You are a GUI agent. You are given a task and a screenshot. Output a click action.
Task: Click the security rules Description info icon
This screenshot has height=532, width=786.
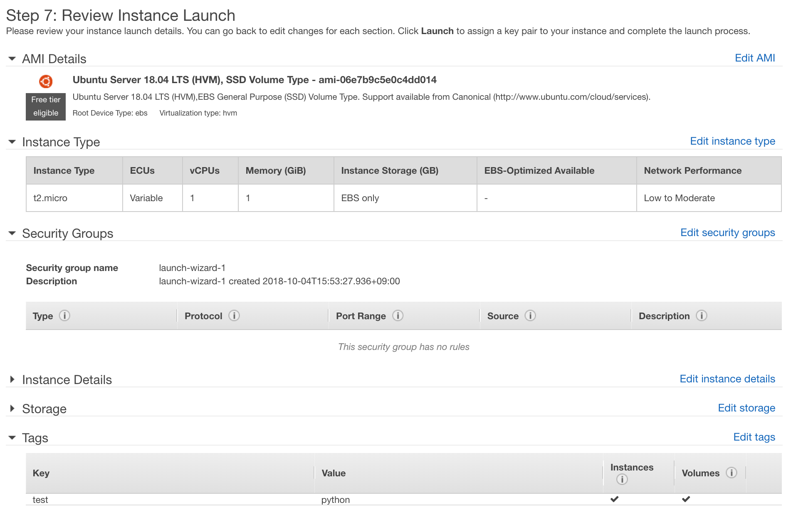coord(701,316)
